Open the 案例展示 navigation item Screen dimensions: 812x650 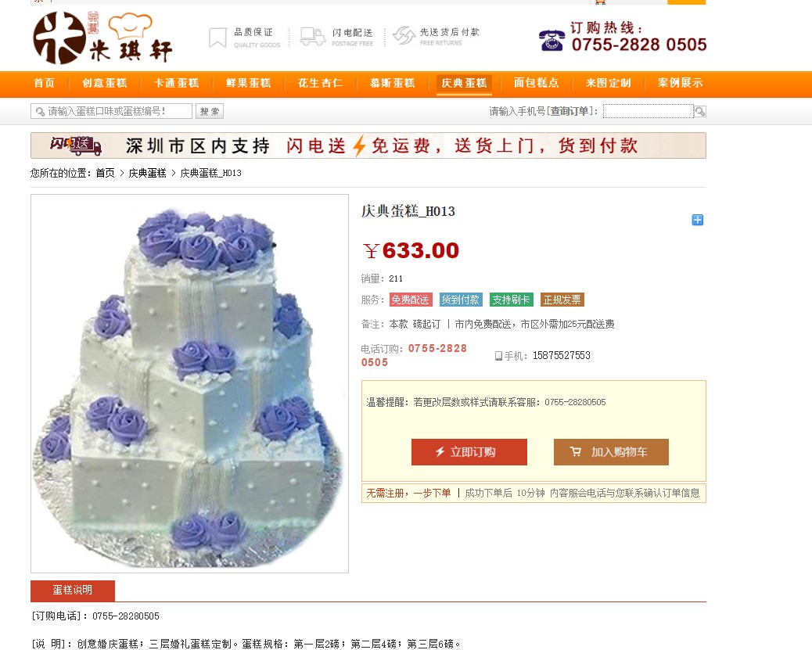coord(680,83)
